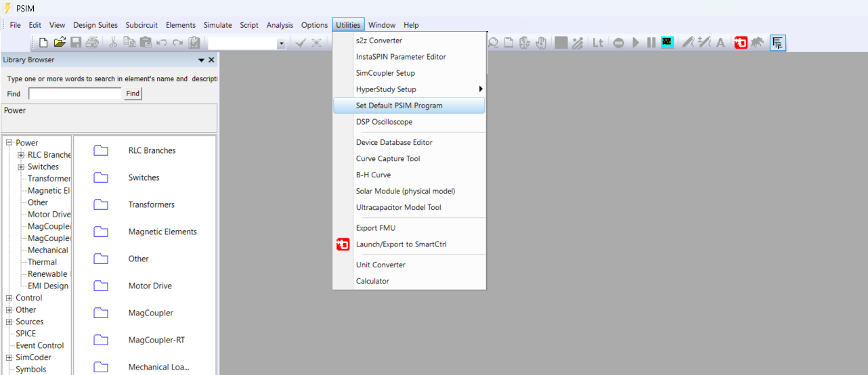This screenshot has width=868, height=375.
Task: Click the Copy icon in the toolbar
Action: (x=129, y=43)
